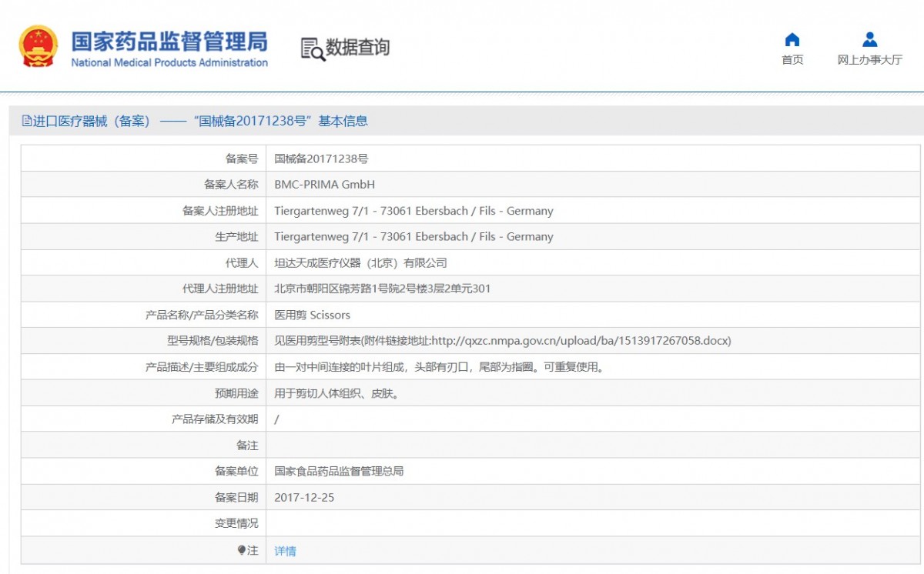Click the 代理人注册地址 field label
Viewport: 924px width, 574px height.
tap(220, 289)
